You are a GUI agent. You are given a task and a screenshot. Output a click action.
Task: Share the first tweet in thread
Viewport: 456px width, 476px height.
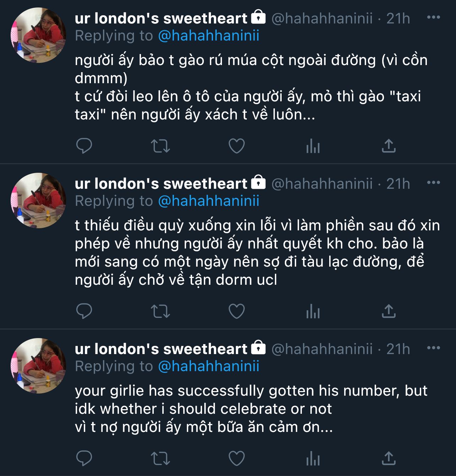[389, 146]
